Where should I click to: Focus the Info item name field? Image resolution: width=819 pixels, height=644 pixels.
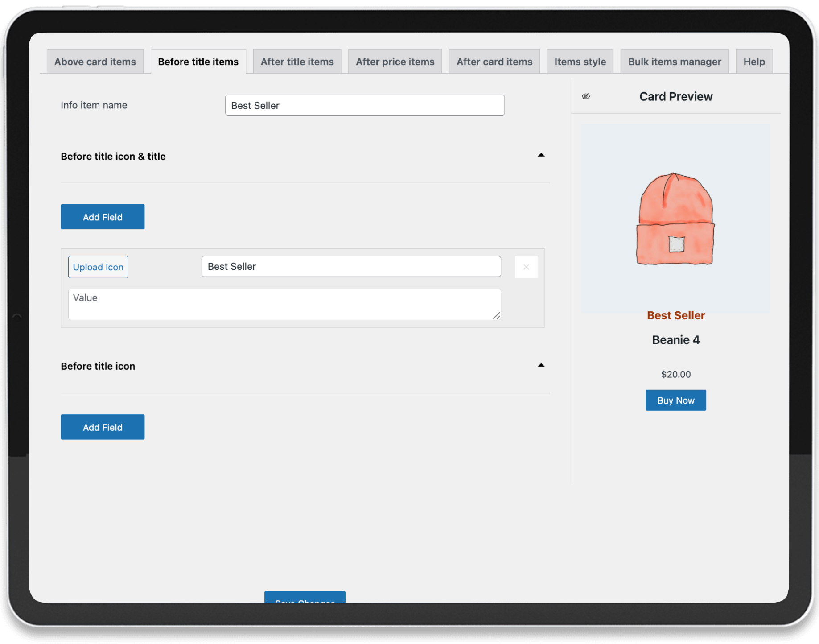(365, 105)
